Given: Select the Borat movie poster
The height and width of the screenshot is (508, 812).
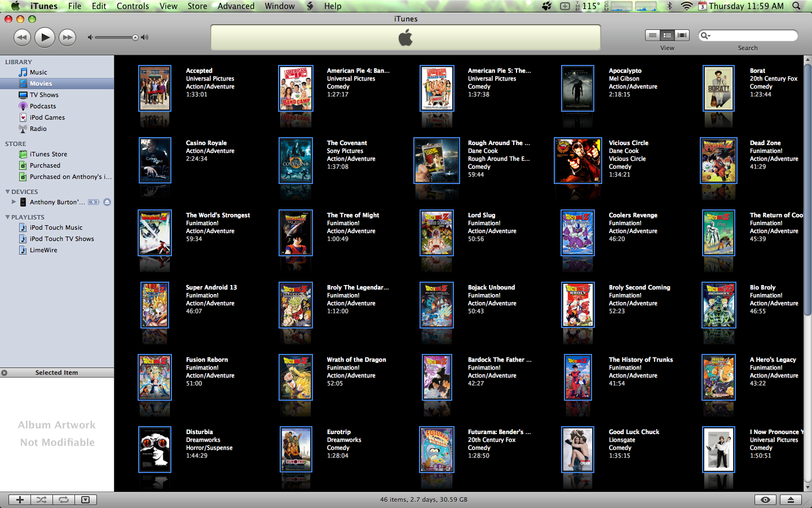Looking at the screenshot, I should (718, 88).
